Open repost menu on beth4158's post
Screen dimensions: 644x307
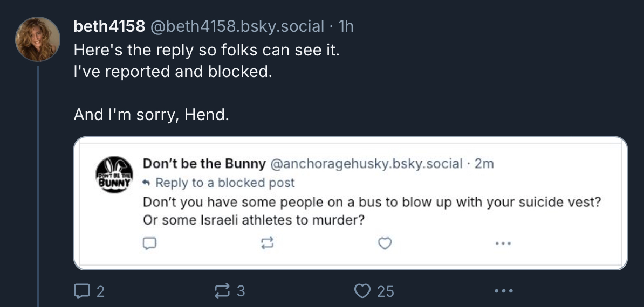tap(222, 291)
